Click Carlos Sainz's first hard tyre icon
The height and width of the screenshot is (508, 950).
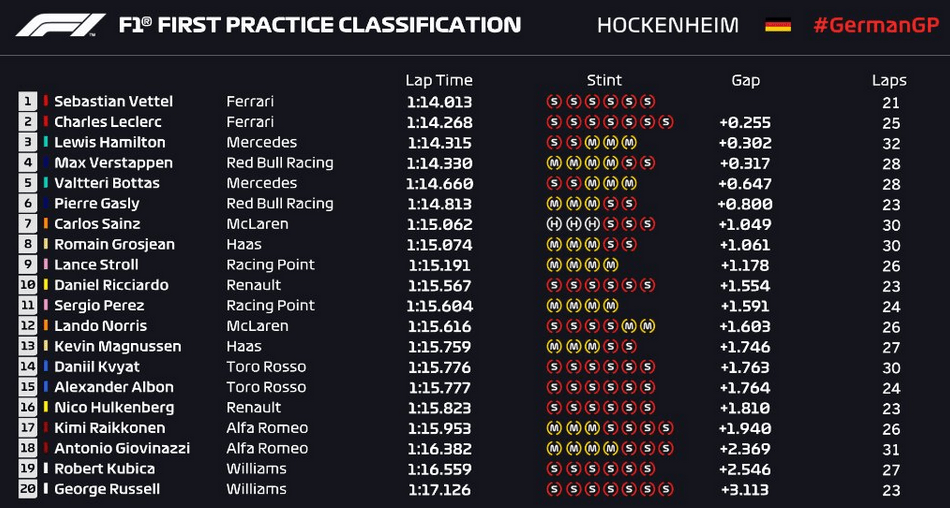coord(553,224)
